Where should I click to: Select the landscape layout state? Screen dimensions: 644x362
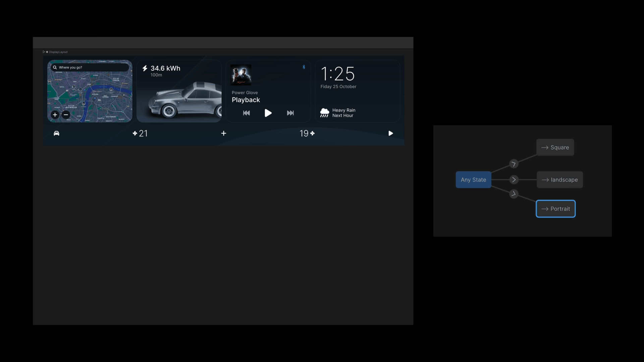(559, 179)
